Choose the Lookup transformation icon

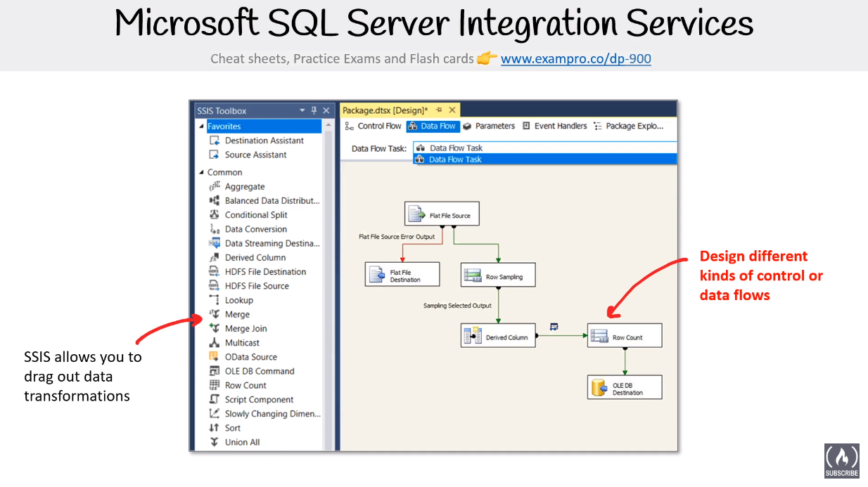(215, 300)
